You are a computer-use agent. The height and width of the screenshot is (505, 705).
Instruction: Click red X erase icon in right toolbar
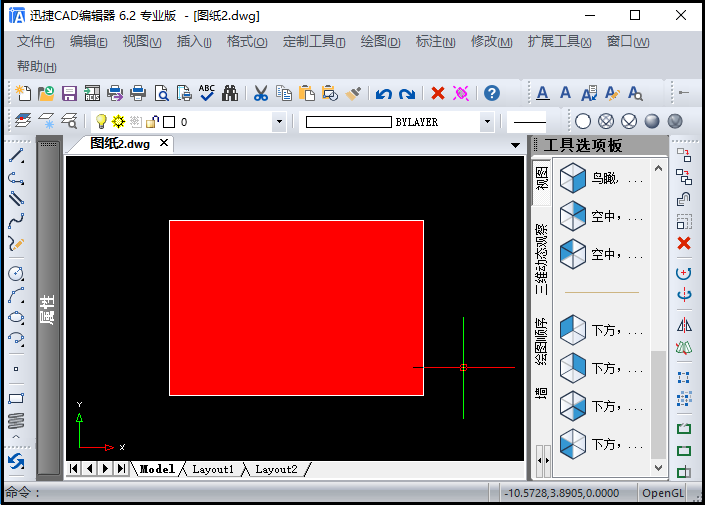click(x=684, y=243)
